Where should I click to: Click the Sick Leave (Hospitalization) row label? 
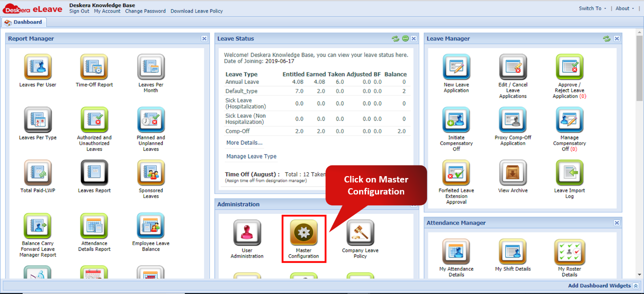tap(245, 103)
